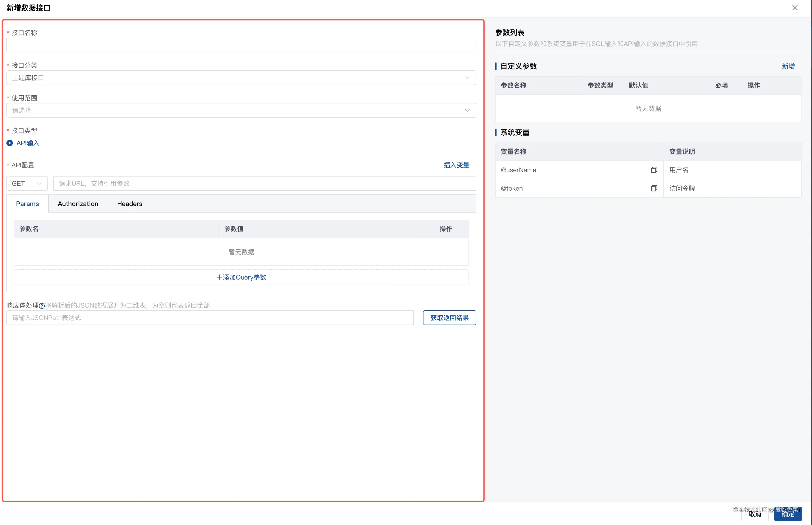This screenshot has width=812, height=525.
Task: Click the help icon beside 响应体处理
Action: click(42, 306)
